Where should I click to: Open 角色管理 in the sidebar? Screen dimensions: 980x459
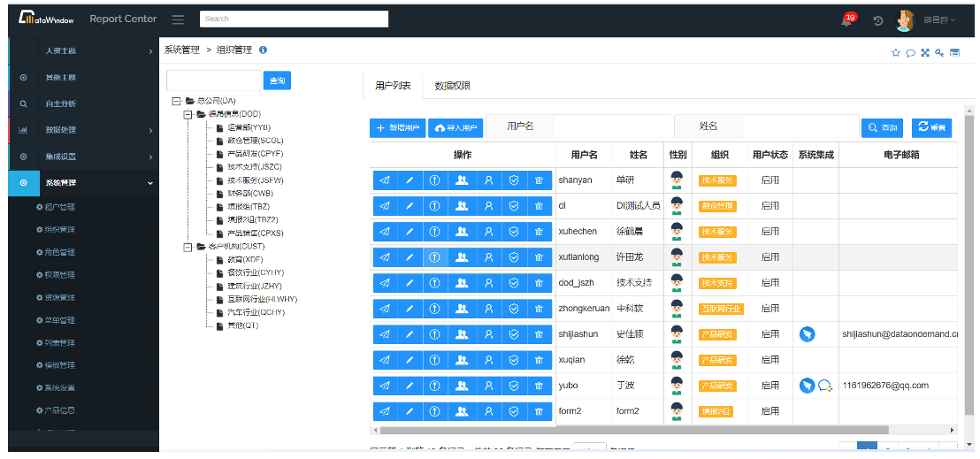59,252
